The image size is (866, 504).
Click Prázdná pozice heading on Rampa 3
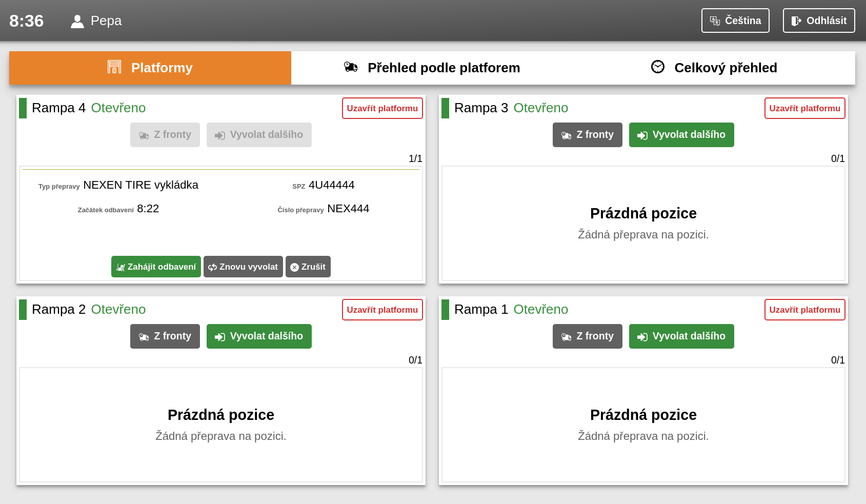pos(643,213)
